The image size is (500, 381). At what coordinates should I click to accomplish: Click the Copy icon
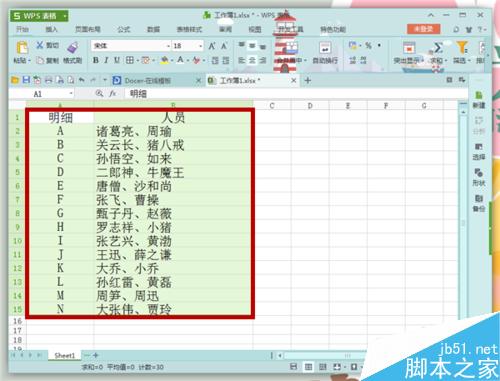coord(40,60)
